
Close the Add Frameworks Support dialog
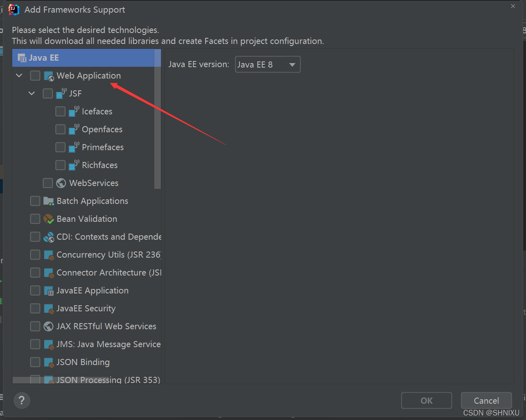tap(513, 6)
